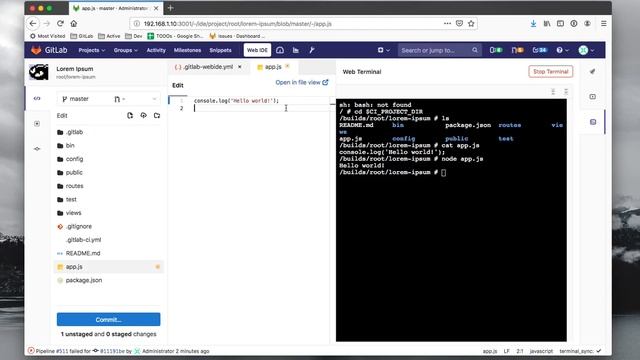
Task: Open the Issues · Dashboard bookmark
Action: pyautogui.click(x=237, y=36)
